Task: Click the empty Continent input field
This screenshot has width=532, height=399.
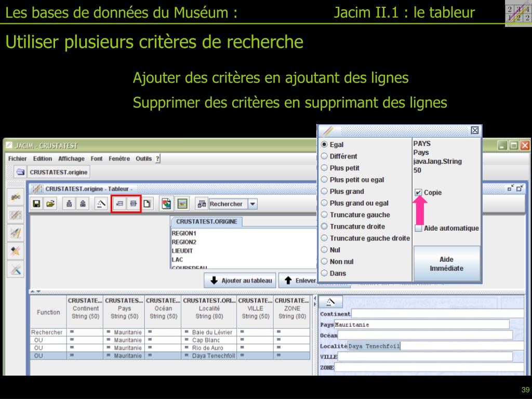Action: pos(437,314)
